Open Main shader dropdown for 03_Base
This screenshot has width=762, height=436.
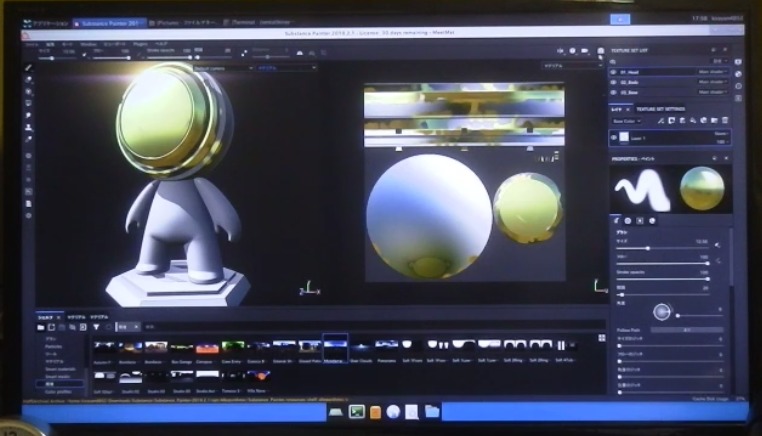[x=712, y=92]
